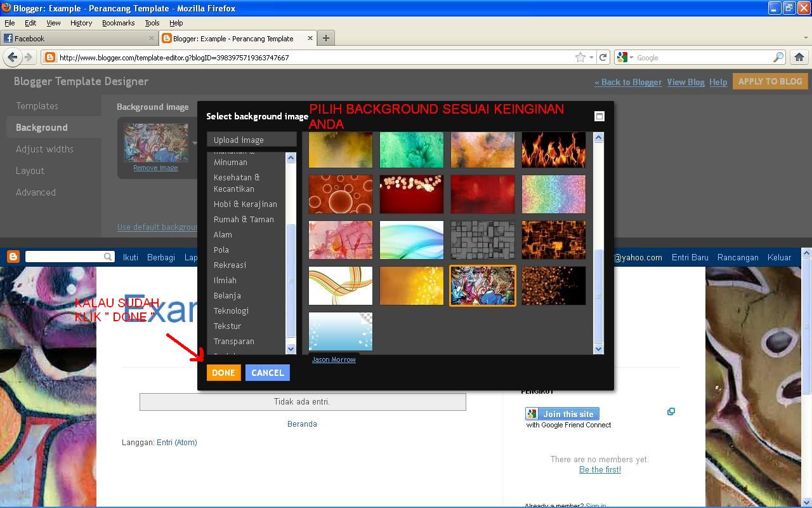Click the Blogger logo icon in navbar
The image size is (812, 508).
13,257
